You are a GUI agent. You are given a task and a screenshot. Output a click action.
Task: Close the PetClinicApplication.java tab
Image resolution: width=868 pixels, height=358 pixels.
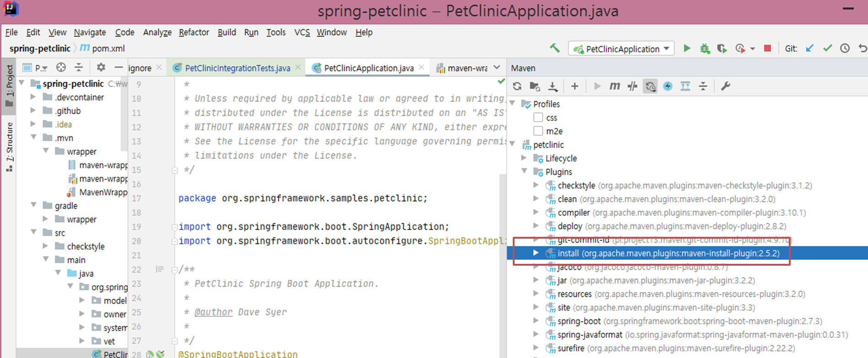point(422,68)
